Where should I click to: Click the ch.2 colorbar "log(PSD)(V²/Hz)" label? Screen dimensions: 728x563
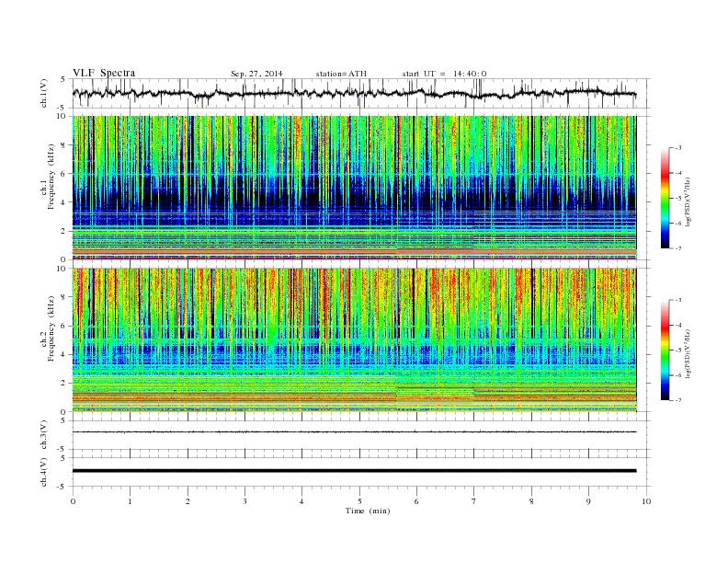coord(688,353)
